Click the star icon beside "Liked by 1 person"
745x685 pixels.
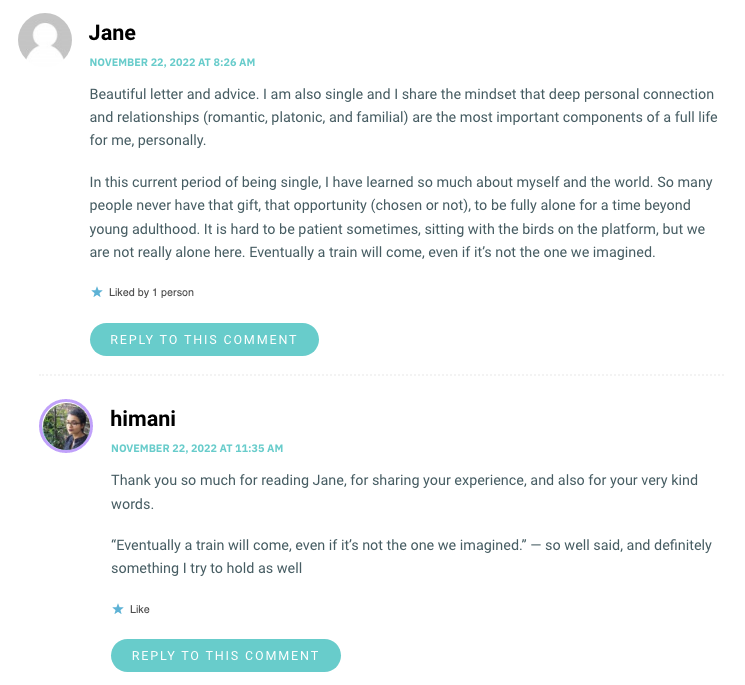click(x=97, y=292)
